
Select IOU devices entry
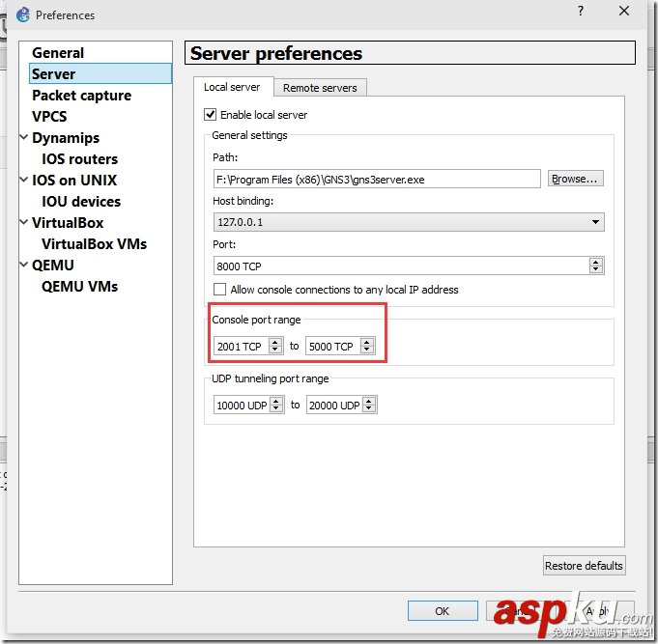click(x=81, y=201)
